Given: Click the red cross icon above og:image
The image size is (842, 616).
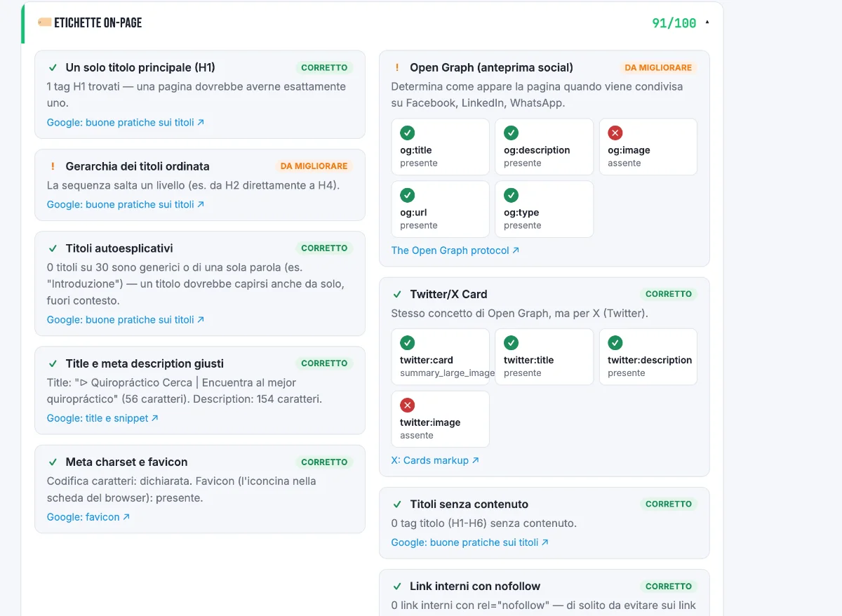Looking at the screenshot, I should coord(615,133).
